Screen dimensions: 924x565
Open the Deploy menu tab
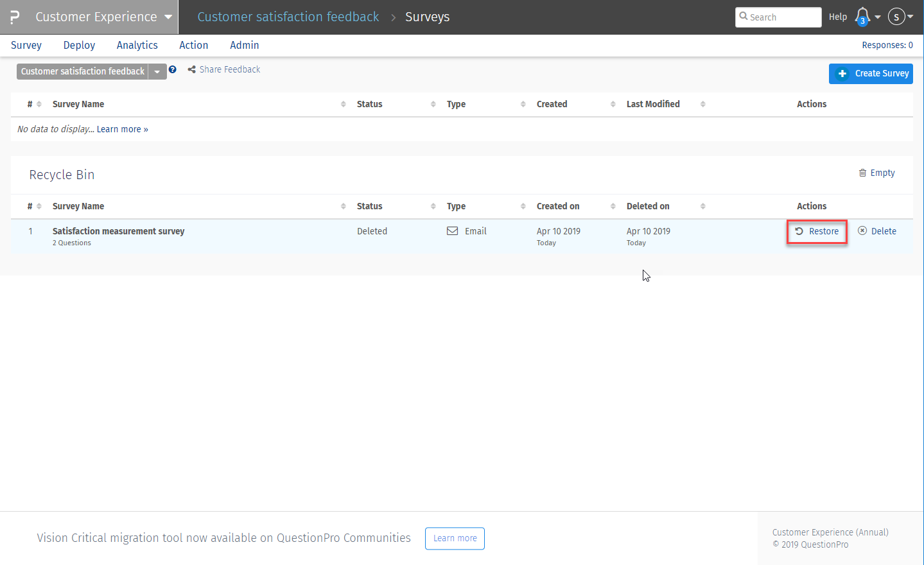tap(79, 45)
